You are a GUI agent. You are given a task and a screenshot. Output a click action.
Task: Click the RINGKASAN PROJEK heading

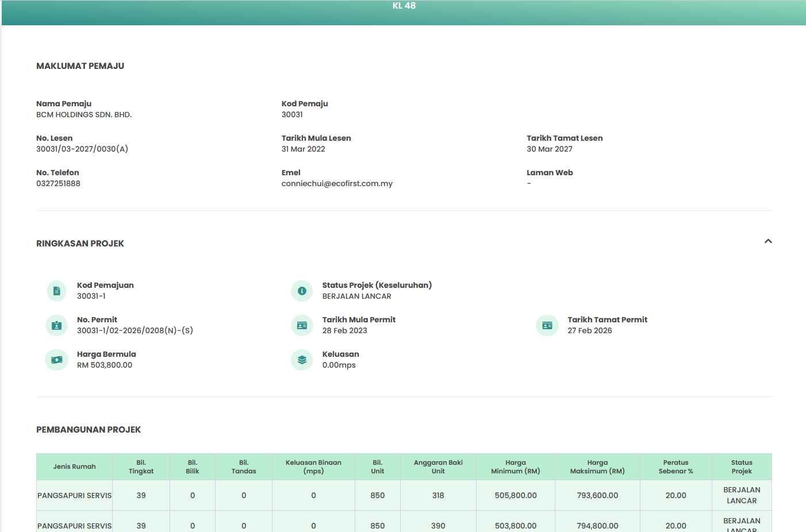coord(80,244)
